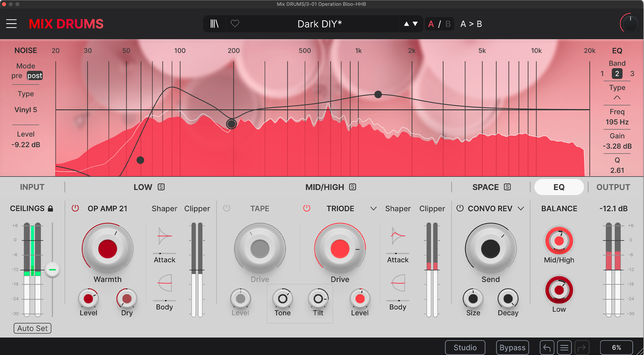
Task: Open the EQ section tab
Action: 559,187
